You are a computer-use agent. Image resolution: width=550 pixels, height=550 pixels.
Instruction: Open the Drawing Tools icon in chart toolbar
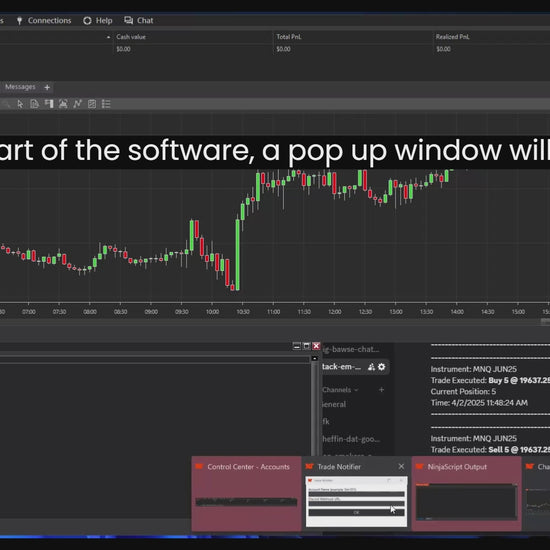(x=63, y=104)
